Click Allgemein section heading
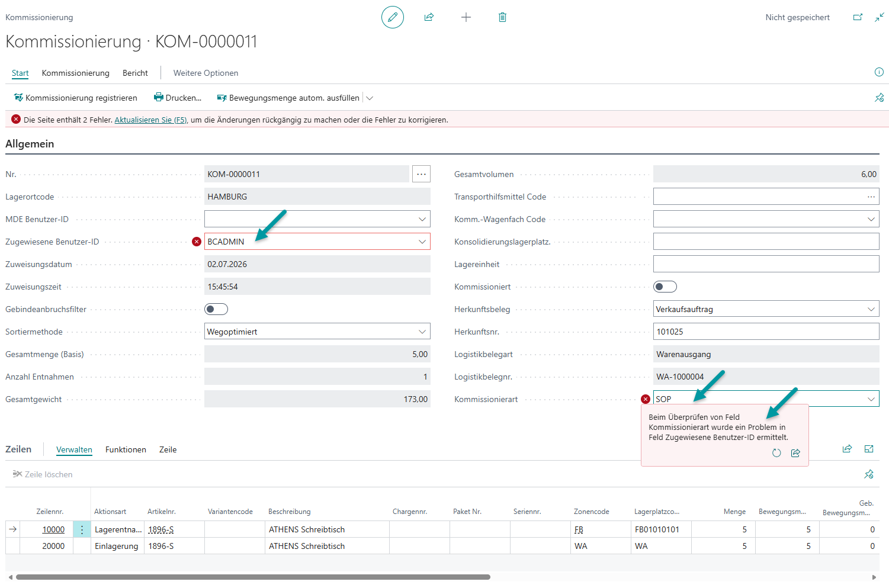Screen dimensions: 889x588 pyautogui.click(x=30, y=144)
